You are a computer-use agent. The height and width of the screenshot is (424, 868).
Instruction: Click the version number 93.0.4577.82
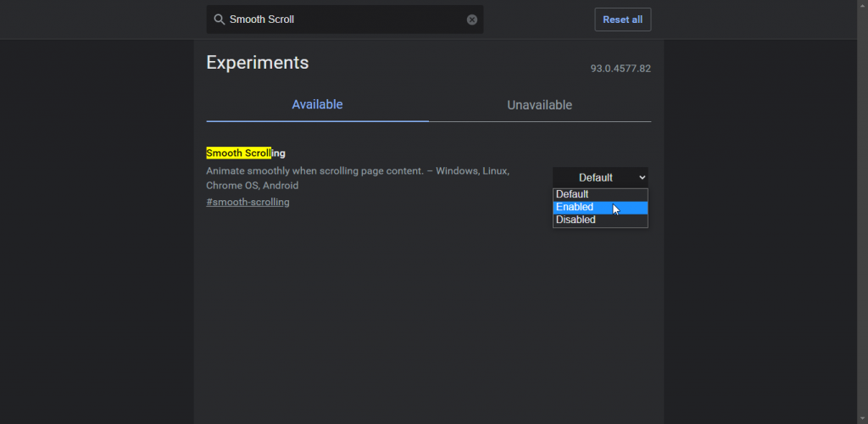click(x=620, y=69)
